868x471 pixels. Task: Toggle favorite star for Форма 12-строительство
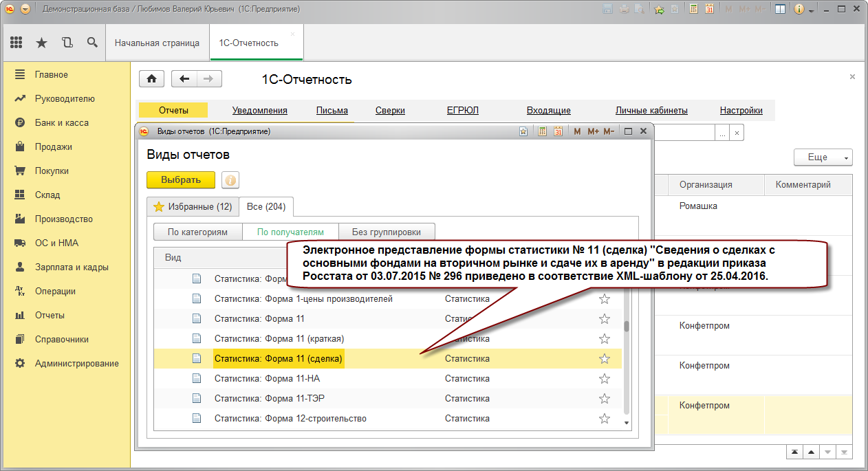pyautogui.click(x=605, y=418)
